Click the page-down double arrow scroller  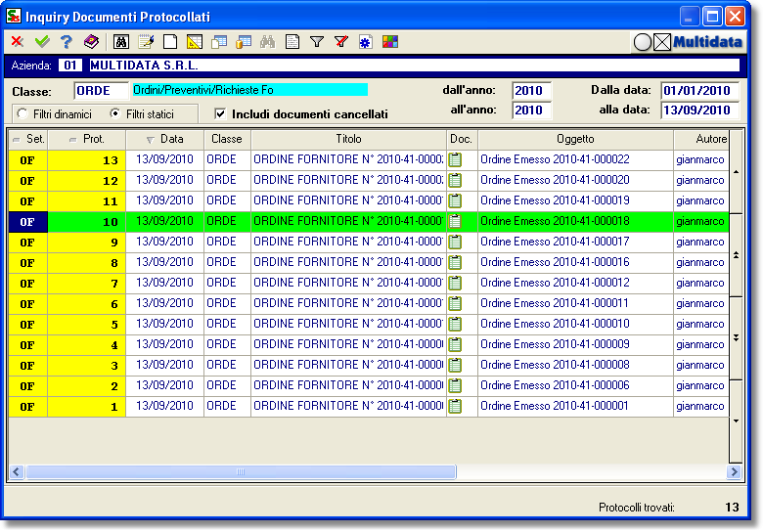click(x=736, y=337)
